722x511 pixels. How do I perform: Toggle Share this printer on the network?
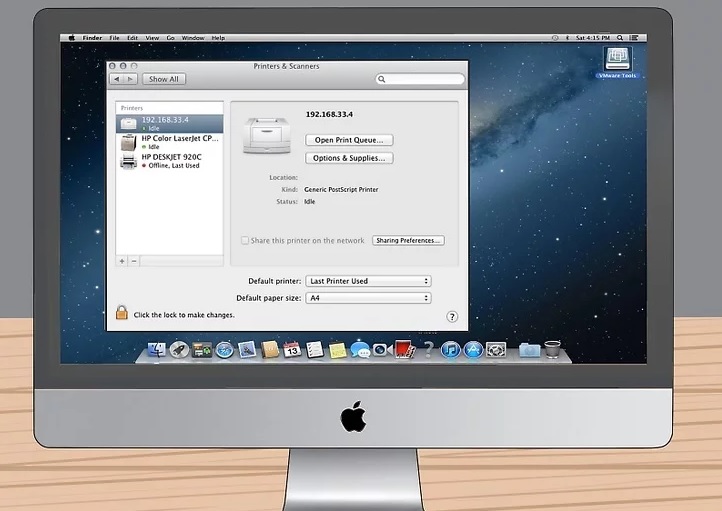click(245, 240)
